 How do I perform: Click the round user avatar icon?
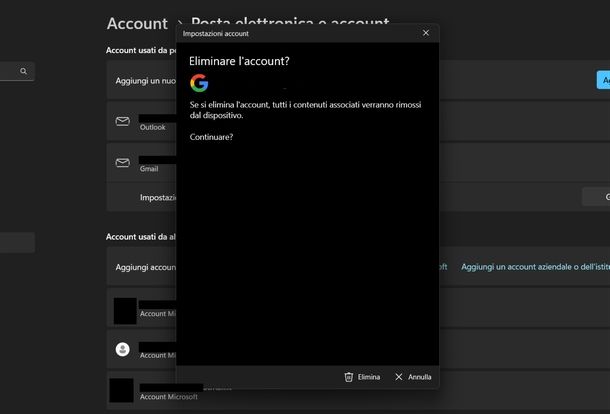123,349
